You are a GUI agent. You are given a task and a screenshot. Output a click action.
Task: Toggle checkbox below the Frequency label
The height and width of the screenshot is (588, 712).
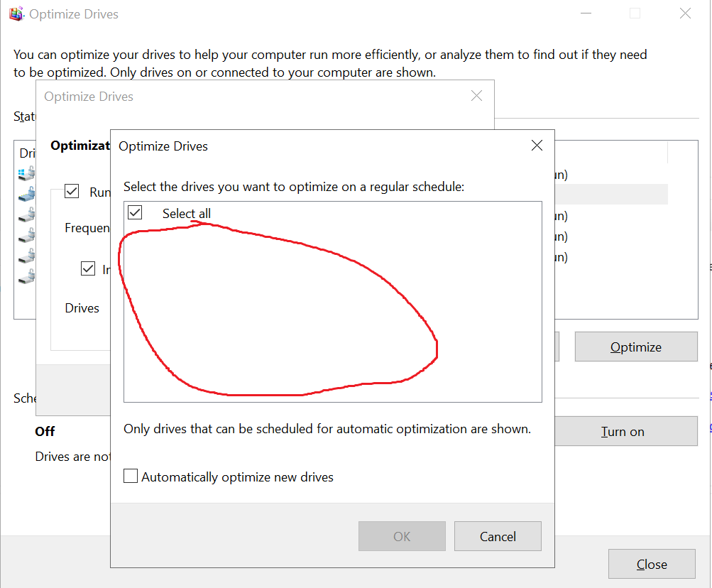88,268
